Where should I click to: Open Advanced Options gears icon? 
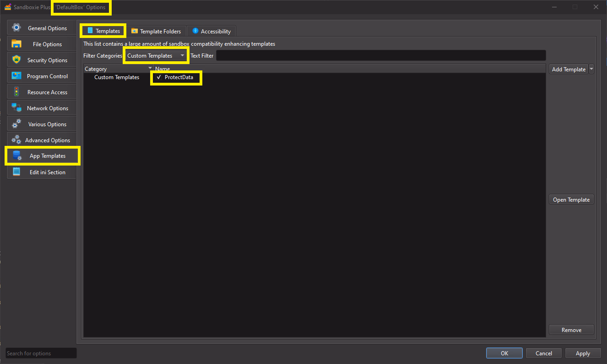pos(16,140)
